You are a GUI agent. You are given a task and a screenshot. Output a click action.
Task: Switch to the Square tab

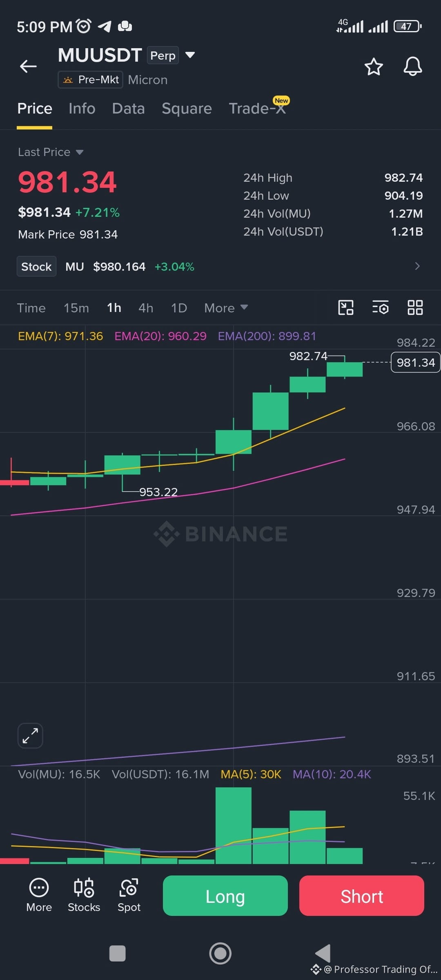(x=187, y=109)
